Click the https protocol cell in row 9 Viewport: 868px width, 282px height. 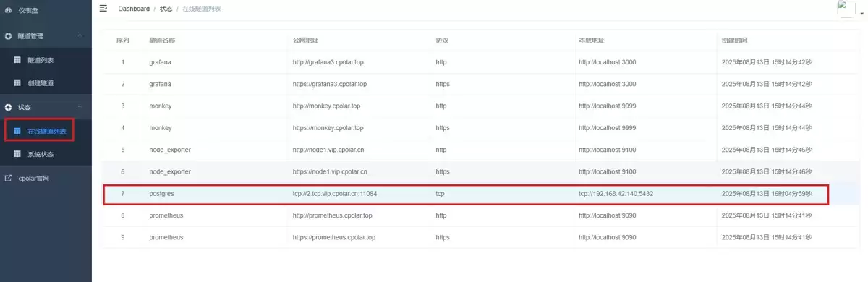pyautogui.click(x=443, y=237)
